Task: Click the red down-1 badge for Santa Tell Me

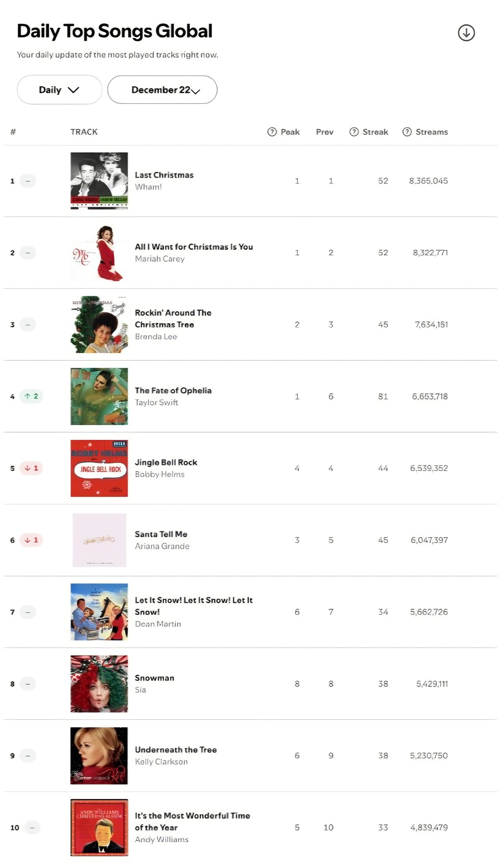Action: [x=31, y=540]
